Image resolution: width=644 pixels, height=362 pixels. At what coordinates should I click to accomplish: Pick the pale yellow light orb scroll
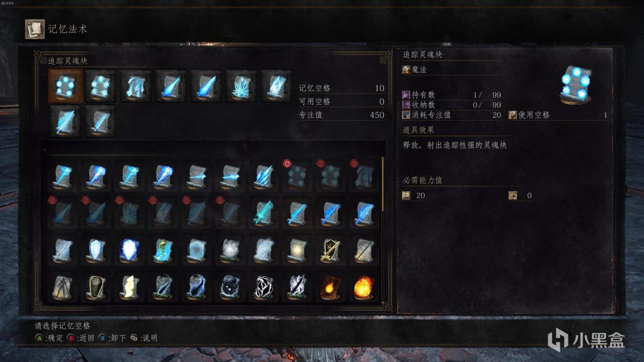pos(297,250)
